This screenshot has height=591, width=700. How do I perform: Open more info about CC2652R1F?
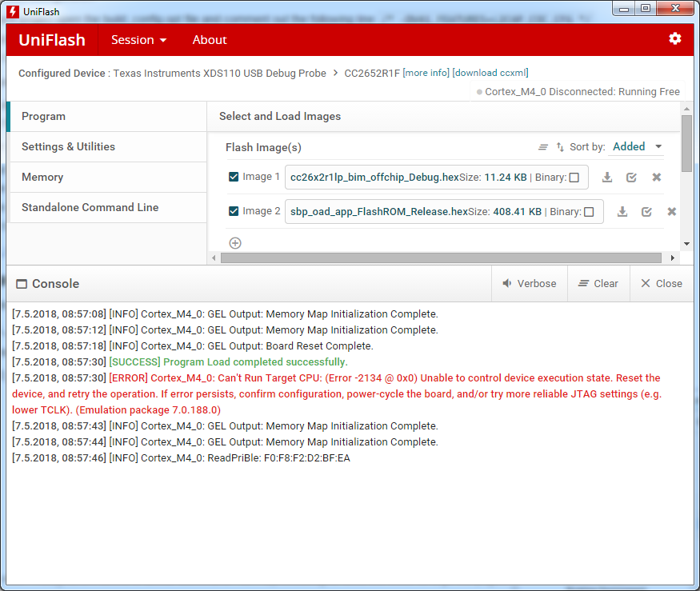[425, 73]
